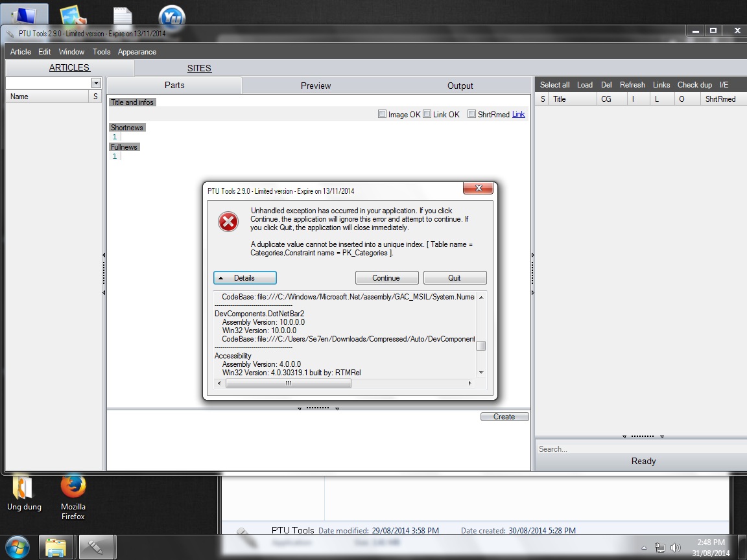Switch to the ARTICLES tab
The image size is (747, 560).
(x=69, y=67)
